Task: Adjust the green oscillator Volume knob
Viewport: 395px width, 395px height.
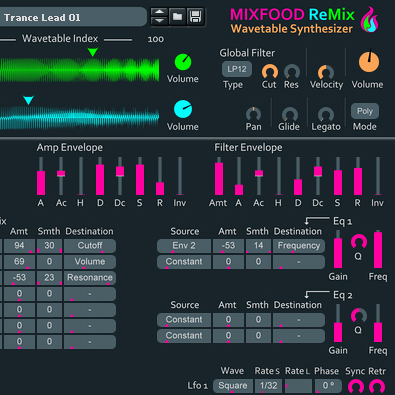Action: pos(183,62)
